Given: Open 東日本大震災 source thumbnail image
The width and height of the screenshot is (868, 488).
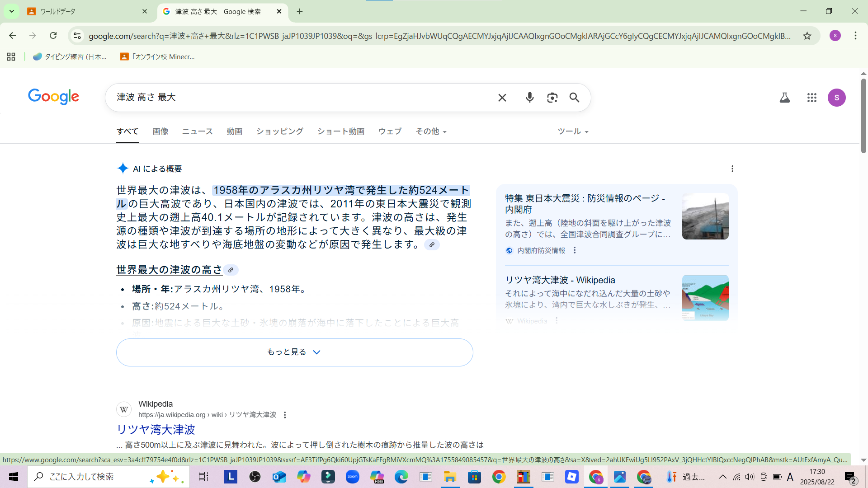Looking at the screenshot, I should tap(705, 216).
